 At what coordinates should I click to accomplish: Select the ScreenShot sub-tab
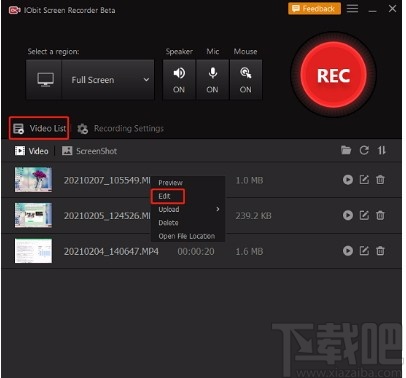pos(89,151)
